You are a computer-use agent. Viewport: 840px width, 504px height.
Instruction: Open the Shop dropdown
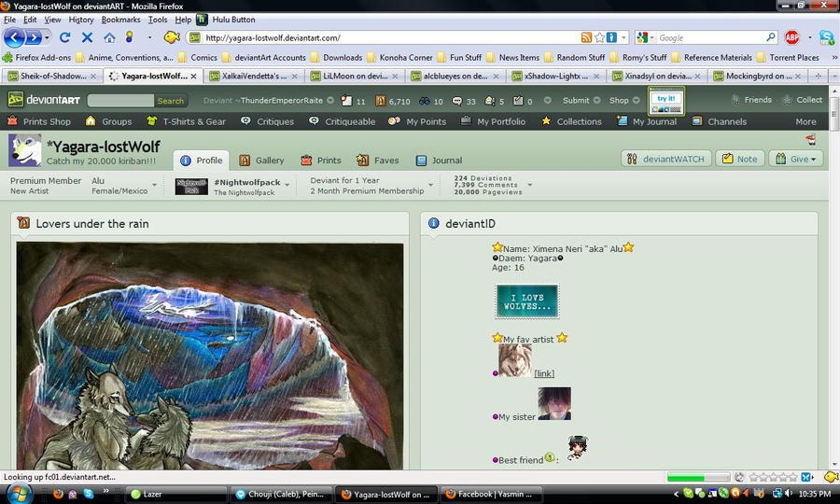[624, 100]
